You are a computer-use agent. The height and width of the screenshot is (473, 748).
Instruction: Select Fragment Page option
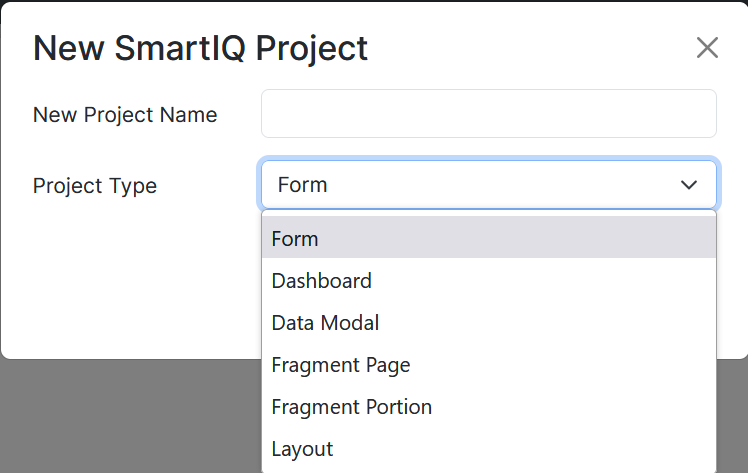click(x=488, y=365)
